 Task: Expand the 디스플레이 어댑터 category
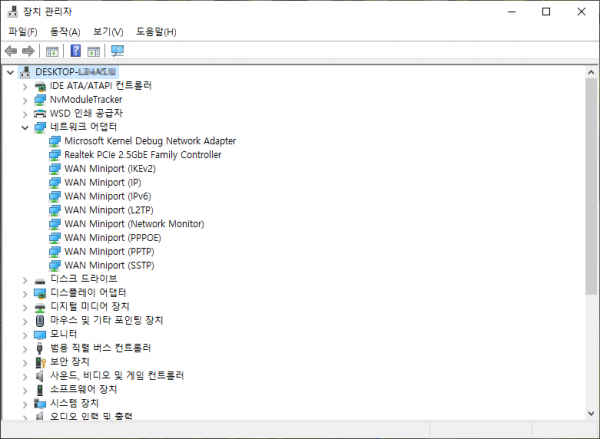25,293
